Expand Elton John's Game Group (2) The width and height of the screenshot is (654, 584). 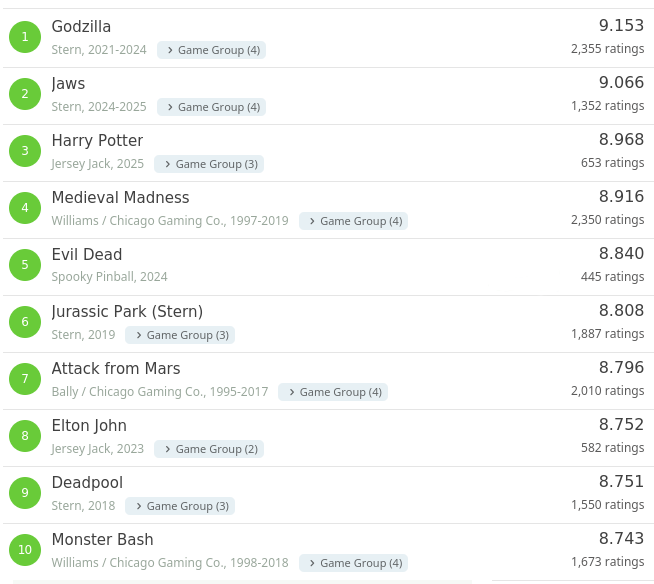point(209,449)
